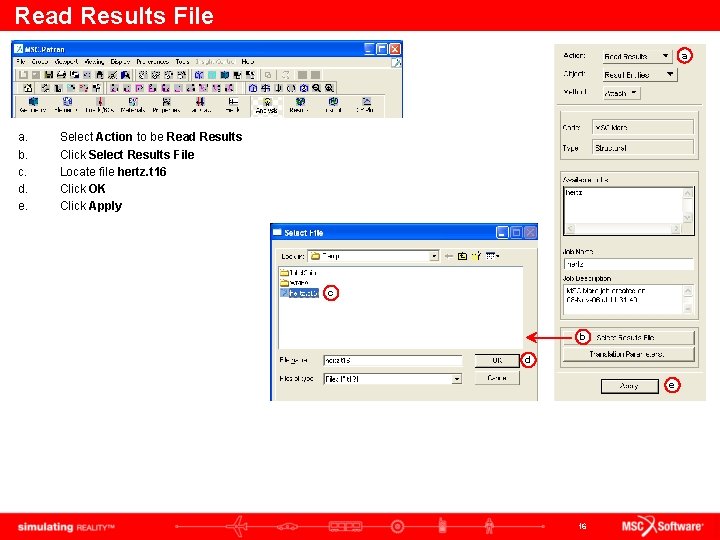
Task: Open the Display menu in MSC.Patran
Action: pyautogui.click(x=120, y=62)
